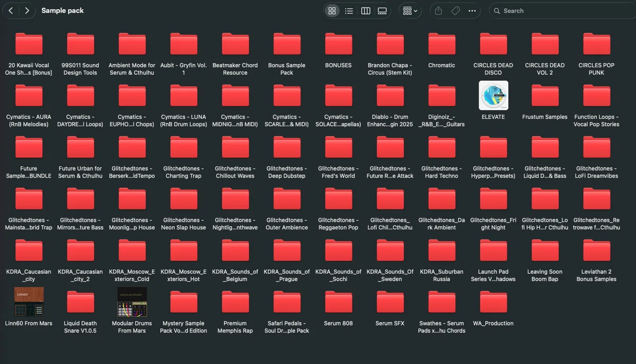Select the KDRA_Suburban Russia folder
The width and height of the screenshot is (636, 364).
[x=441, y=251]
